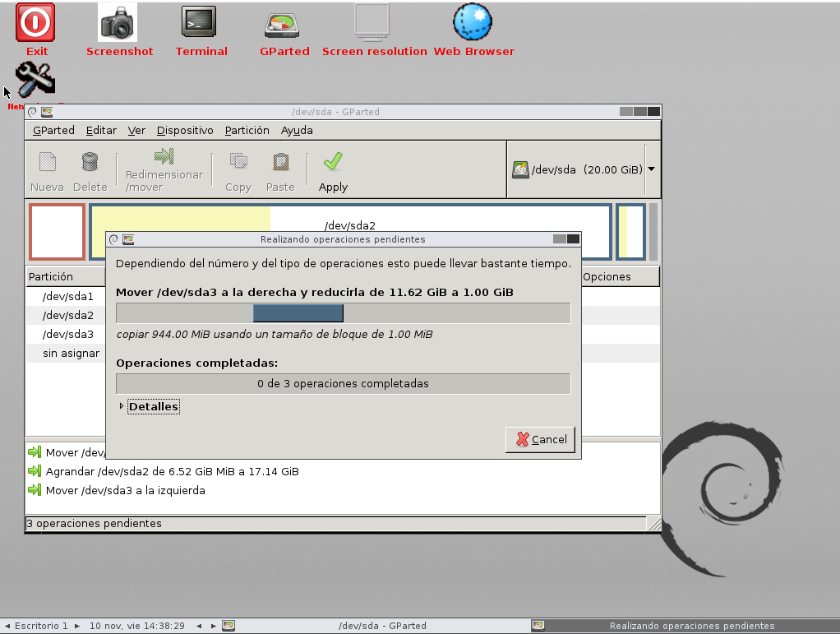Click the Nueva partition icon
This screenshot has height=634, width=840.
tap(47, 161)
